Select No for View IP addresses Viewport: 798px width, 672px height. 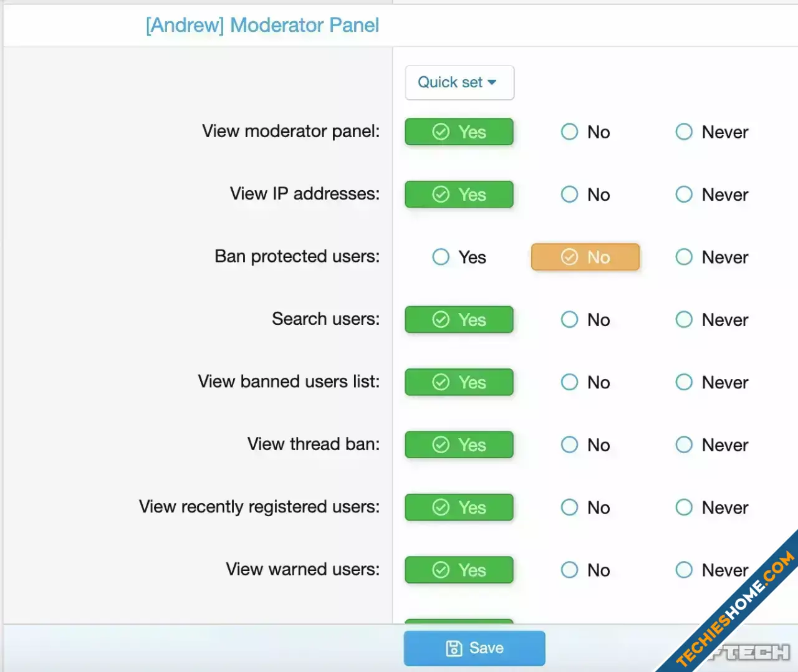[585, 194]
